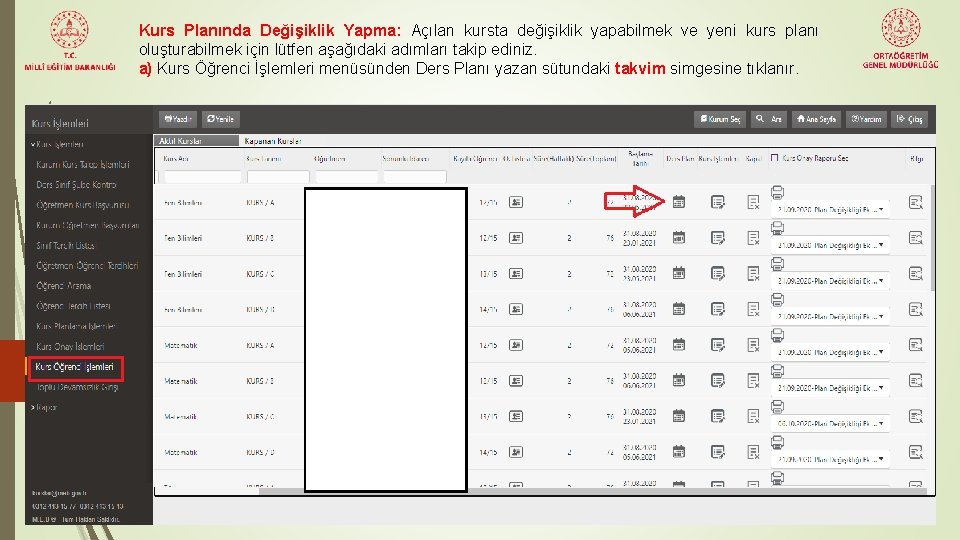Open Kurs Onay İşlemleri menu item
This screenshot has width=960, height=540.
point(70,347)
